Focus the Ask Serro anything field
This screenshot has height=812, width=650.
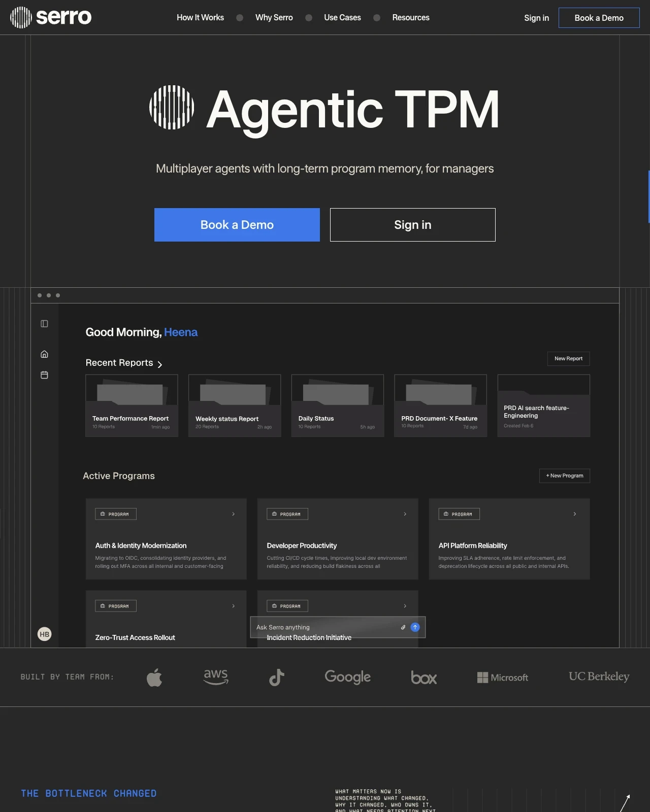(x=325, y=627)
